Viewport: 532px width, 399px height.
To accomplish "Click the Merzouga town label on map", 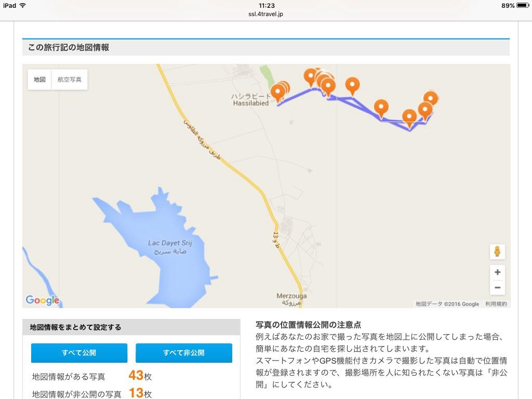I will click(x=291, y=299).
